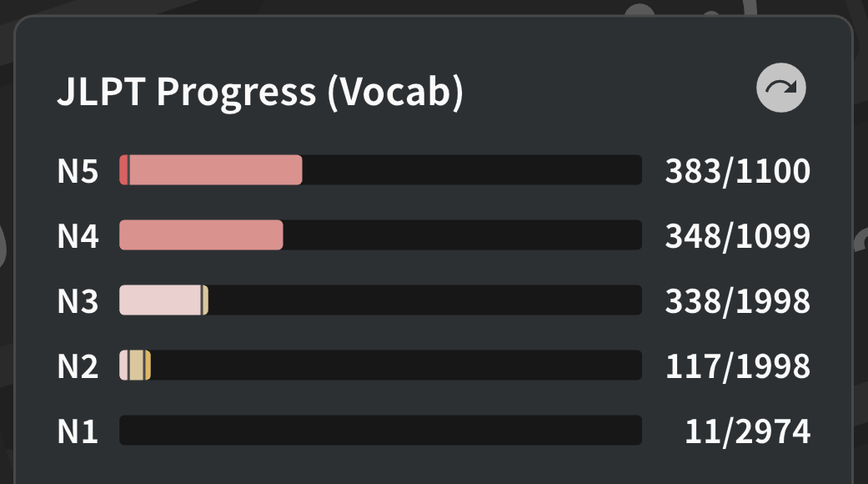This screenshot has height=484, width=868.
Task: Select the 117/1998 count for N2
Action: 737,366
